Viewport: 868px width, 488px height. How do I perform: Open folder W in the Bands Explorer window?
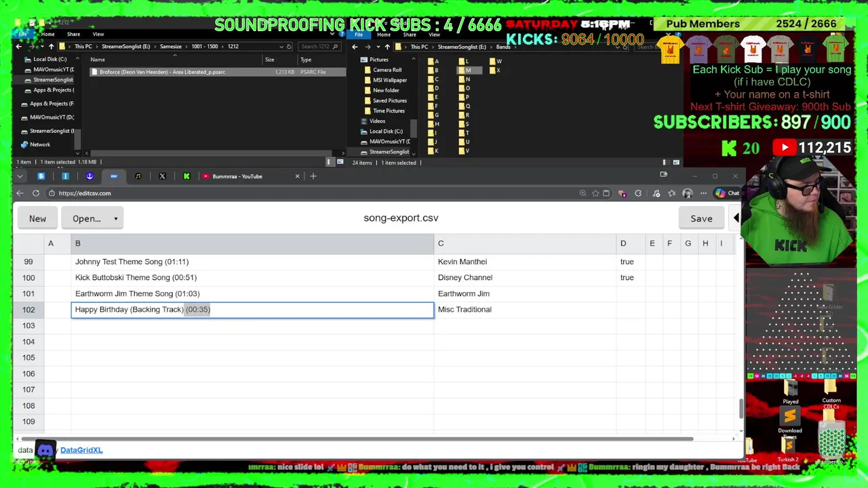496,62
